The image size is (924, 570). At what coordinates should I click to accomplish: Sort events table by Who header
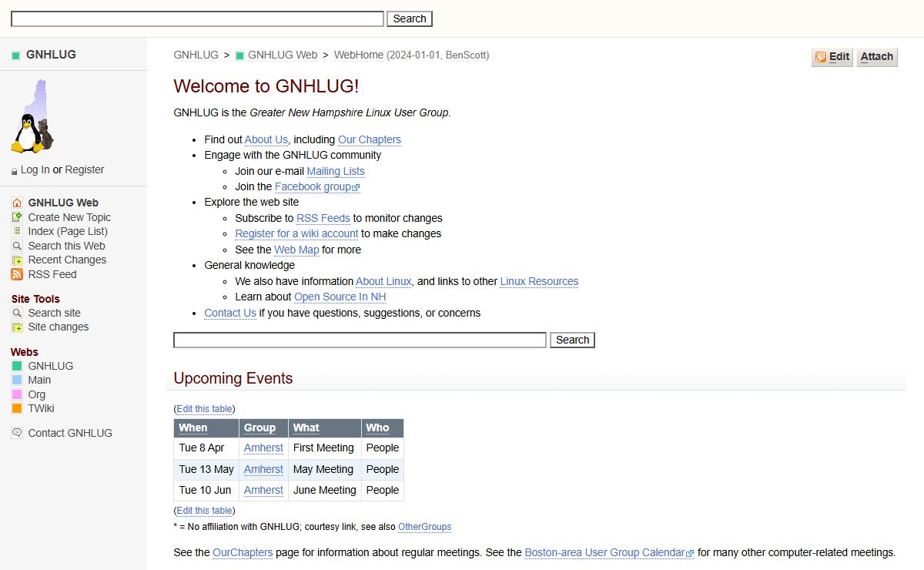[x=377, y=427]
